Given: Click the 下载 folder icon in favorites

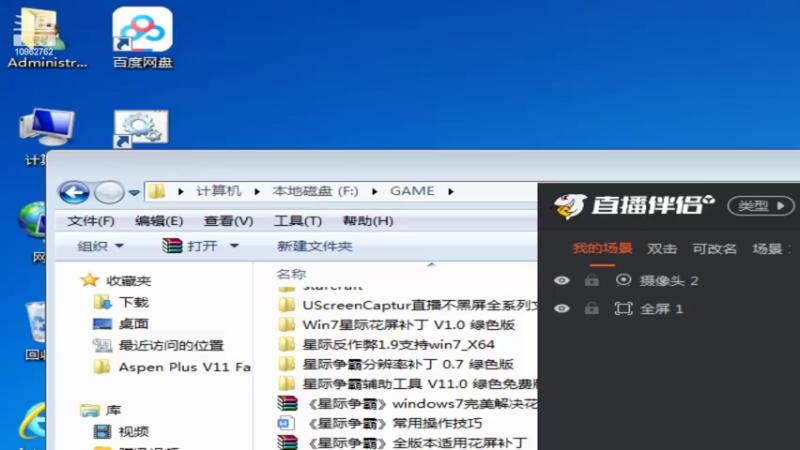Looking at the screenshot, I should (x=103, y=303).
